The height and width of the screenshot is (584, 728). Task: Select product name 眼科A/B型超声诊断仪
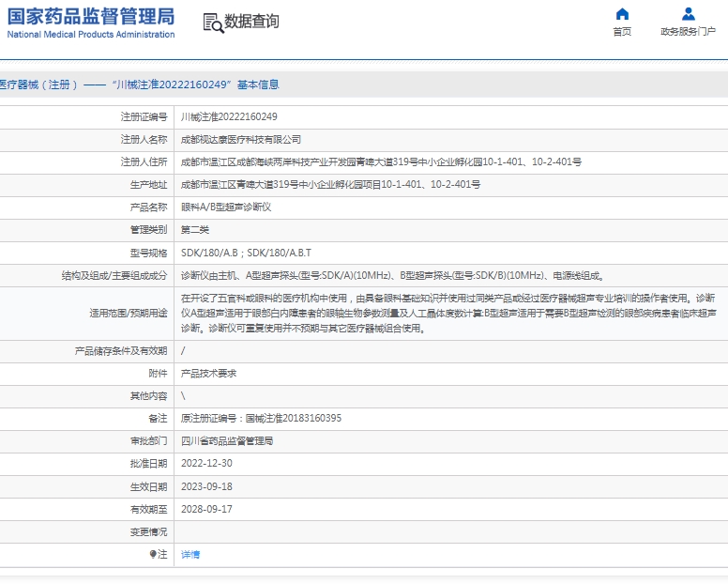(x=226, y=207)
